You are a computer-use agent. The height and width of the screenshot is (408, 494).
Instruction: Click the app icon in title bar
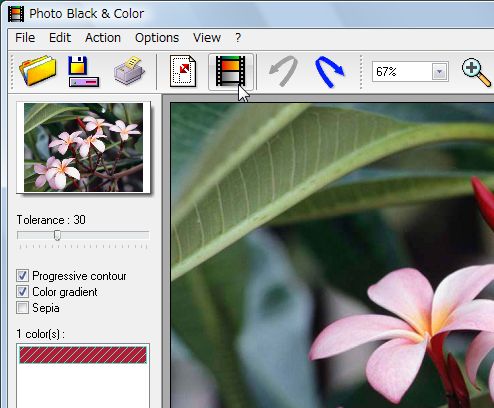point(16,14)
